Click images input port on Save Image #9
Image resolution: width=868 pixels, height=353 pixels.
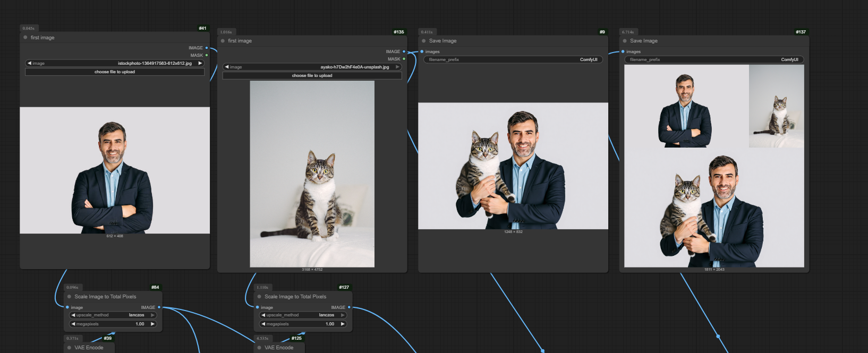point(422,51)
